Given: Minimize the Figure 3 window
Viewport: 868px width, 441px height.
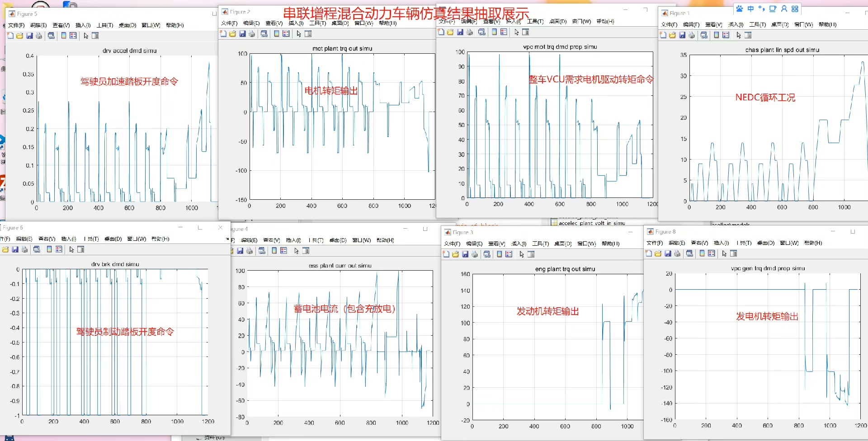Looking at the screenshot, I should (x=630, y=232).
